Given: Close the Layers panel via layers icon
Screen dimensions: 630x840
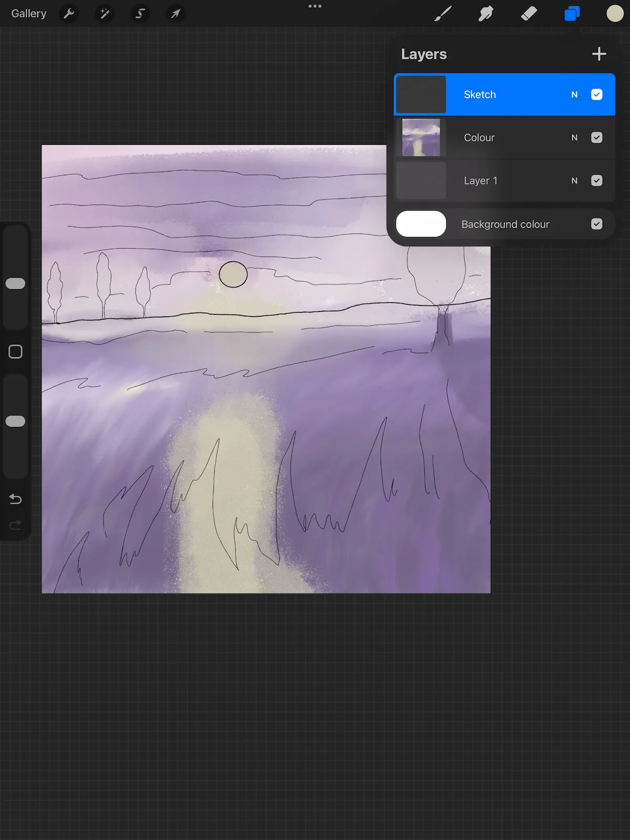Looking at the screenshot, I should point(572,14).
